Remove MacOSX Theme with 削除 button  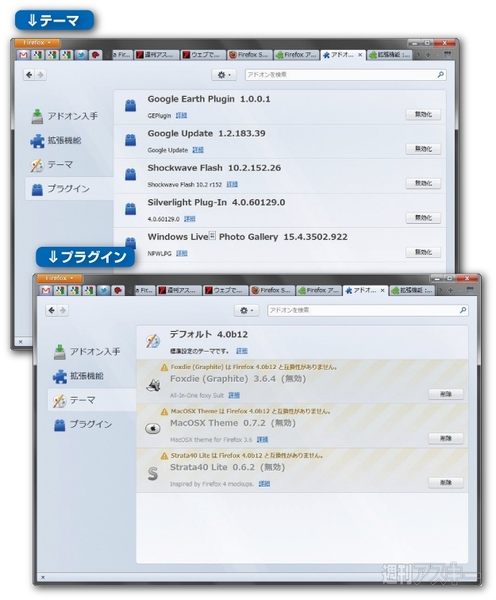point(445,438)
